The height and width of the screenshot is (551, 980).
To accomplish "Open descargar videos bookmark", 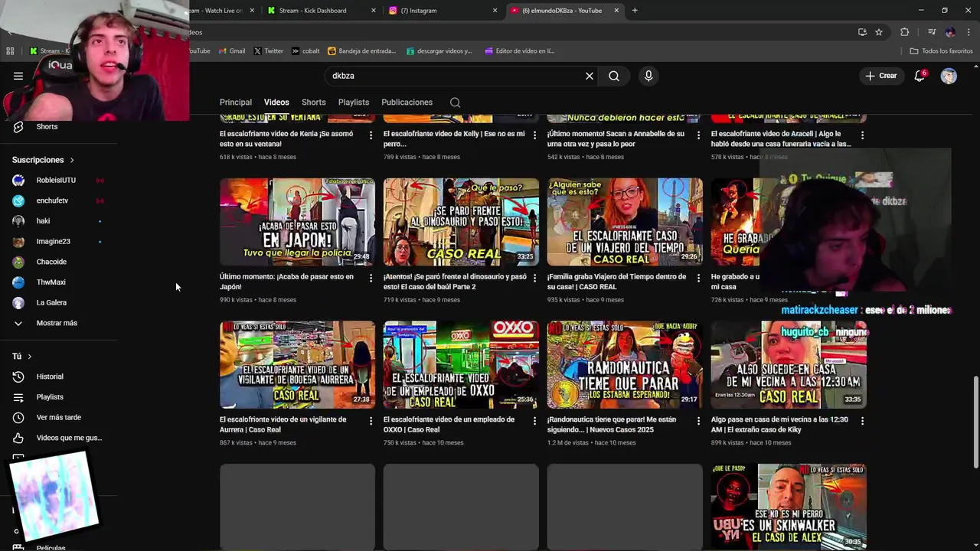I will click(439, 51).
